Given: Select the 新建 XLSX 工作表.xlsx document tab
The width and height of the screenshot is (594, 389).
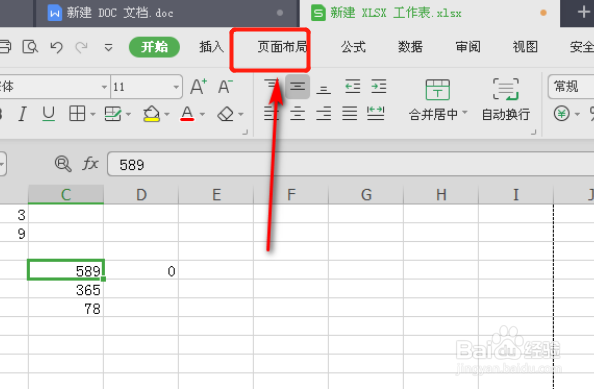Looking at the screenshot, I should pyautogui.click(x=430, y=13).
